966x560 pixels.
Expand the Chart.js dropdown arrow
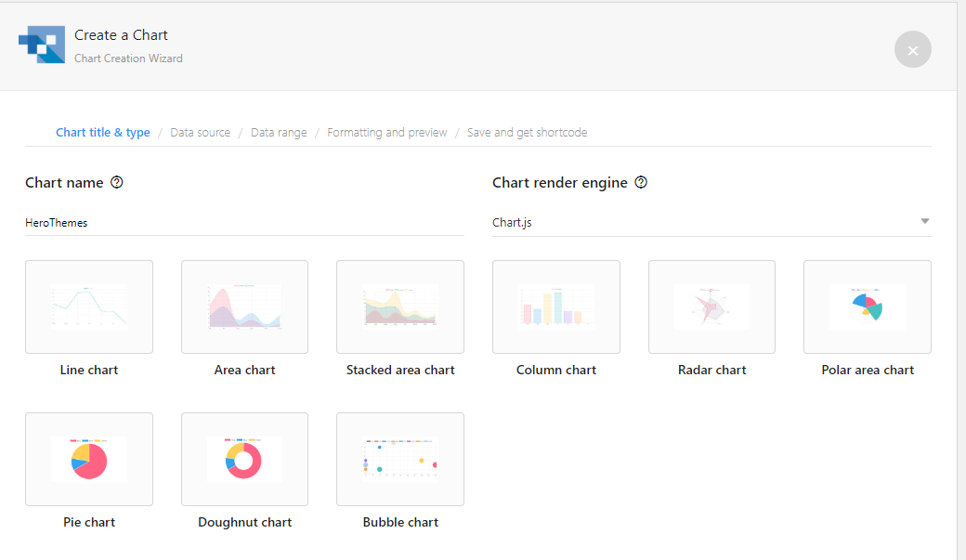[x=924, y=222]
